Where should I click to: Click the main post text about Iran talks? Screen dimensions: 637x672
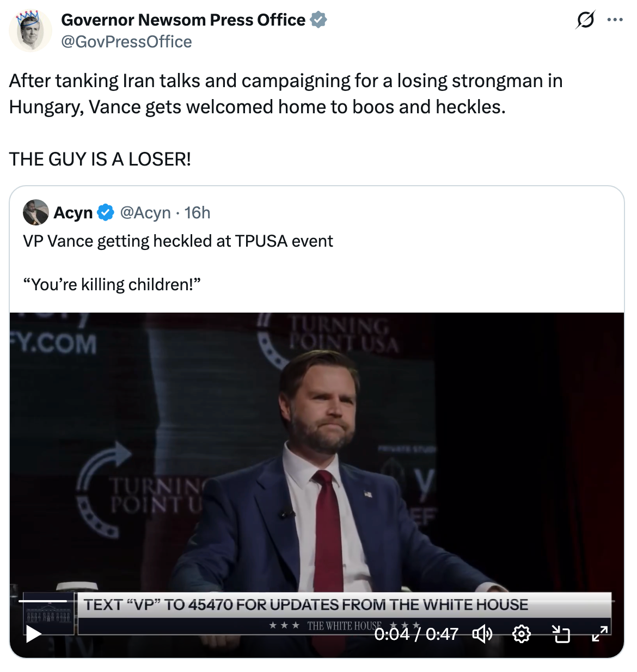click(x=285, y=94)
